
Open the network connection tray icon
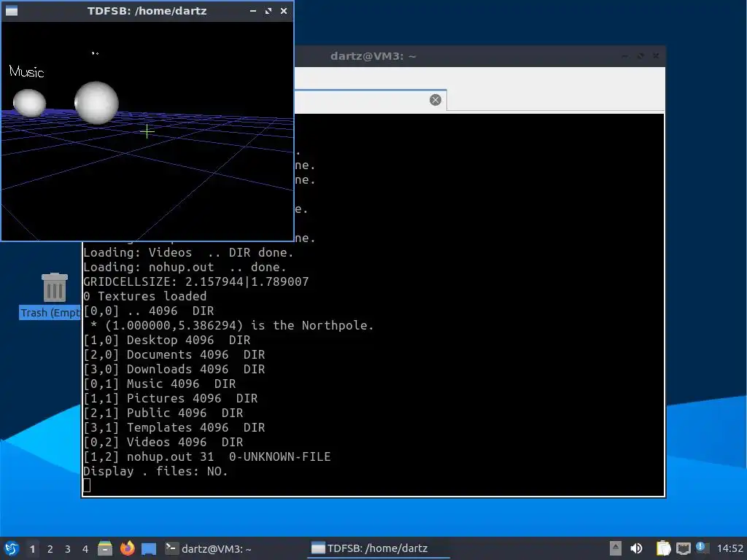click(x=683, y=548)
